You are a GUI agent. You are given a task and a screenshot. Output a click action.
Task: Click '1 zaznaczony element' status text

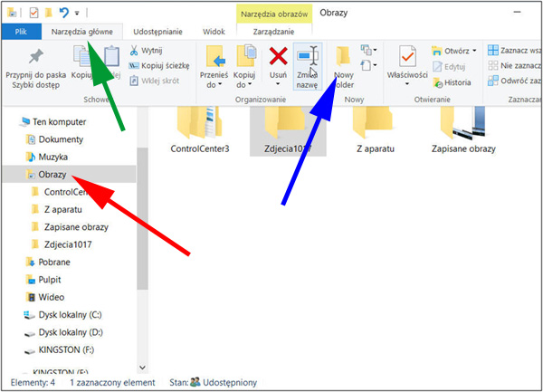pos(112,383)
